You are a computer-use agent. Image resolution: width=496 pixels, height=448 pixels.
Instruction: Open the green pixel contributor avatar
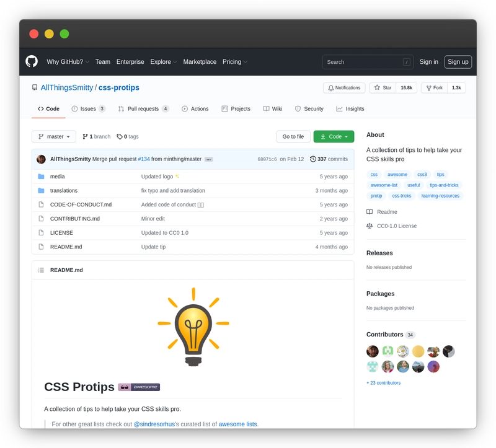point(387,351)
